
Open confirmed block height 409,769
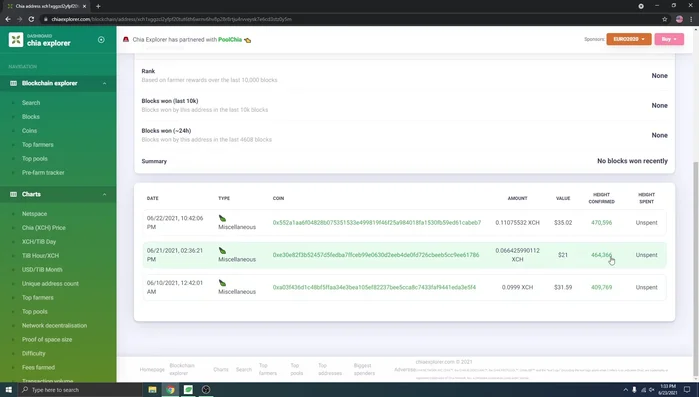[601, 287]
